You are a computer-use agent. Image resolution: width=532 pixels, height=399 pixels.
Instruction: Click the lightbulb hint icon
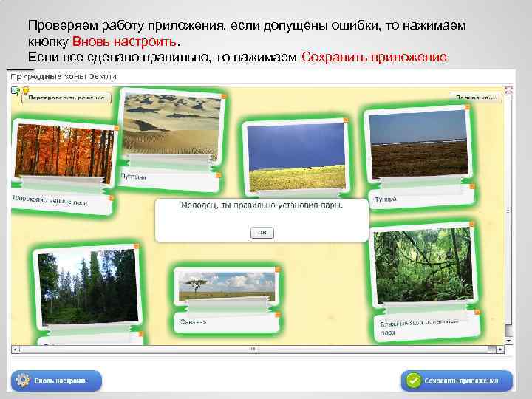coord(25,90)
